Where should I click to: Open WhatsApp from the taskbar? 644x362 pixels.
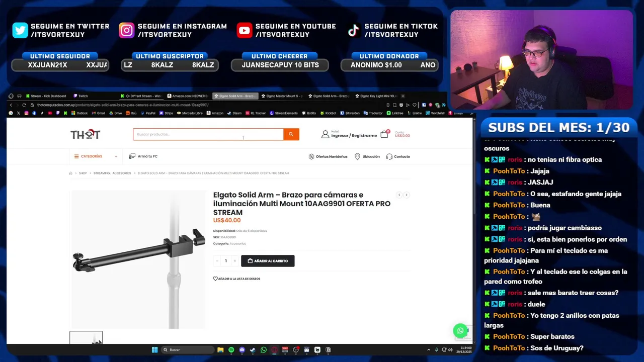coord(264,350)
